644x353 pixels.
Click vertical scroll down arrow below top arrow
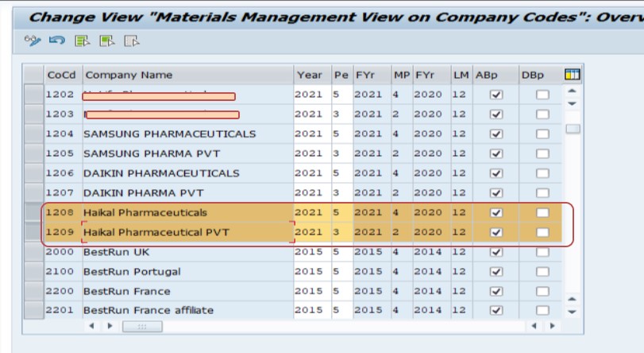572,103
